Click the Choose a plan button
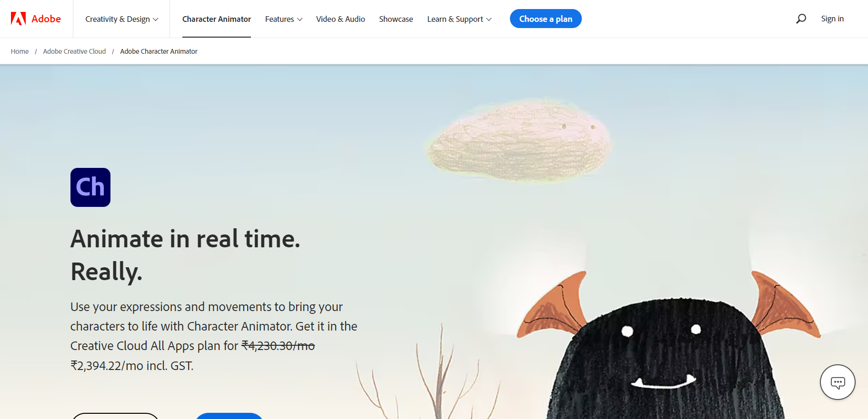 coord(546,19)
